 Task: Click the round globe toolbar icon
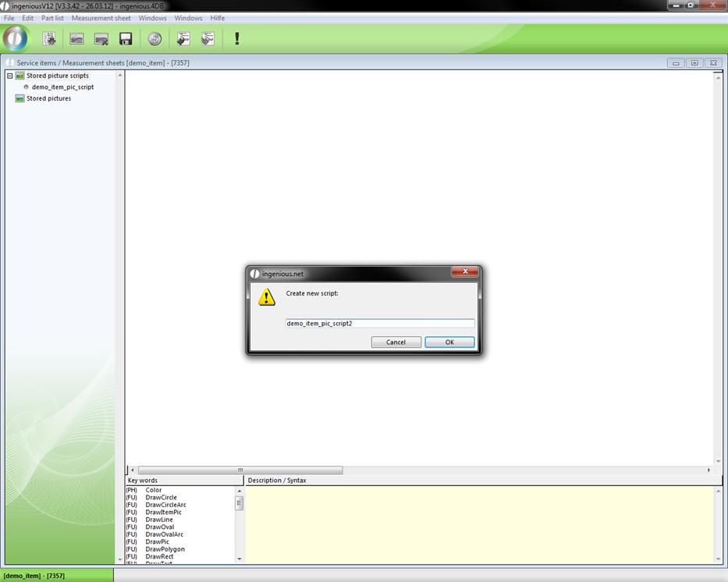pyautogui.click(x=154, y=38)
